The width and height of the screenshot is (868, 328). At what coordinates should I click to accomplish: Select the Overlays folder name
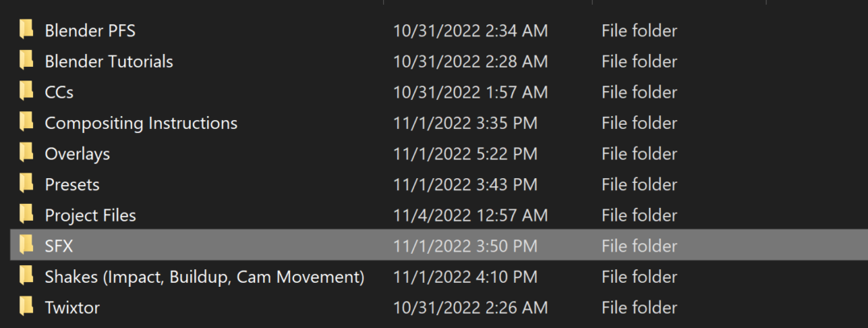pyautogui.click(x=77, y=154)
